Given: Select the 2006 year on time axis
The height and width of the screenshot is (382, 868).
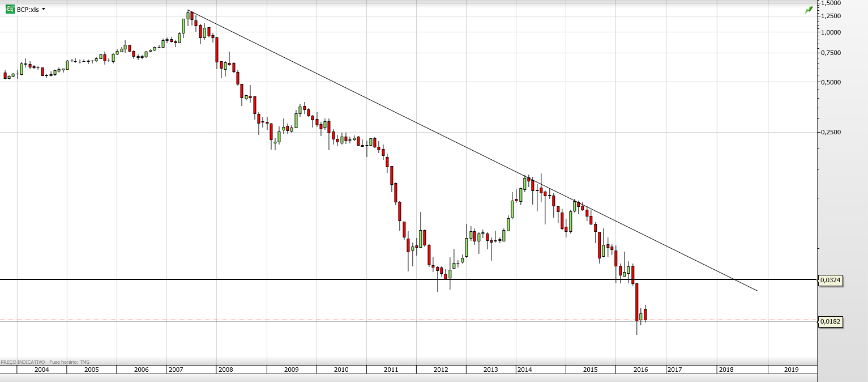Looking at the screenshot, I should click(x=142, y=370).
